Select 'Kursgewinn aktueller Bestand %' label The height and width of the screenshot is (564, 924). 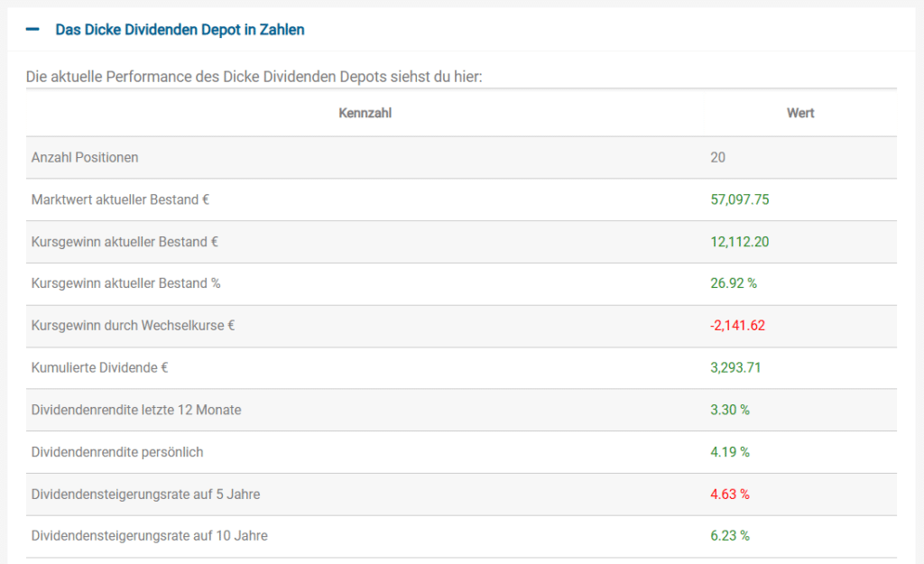point(125,283)
